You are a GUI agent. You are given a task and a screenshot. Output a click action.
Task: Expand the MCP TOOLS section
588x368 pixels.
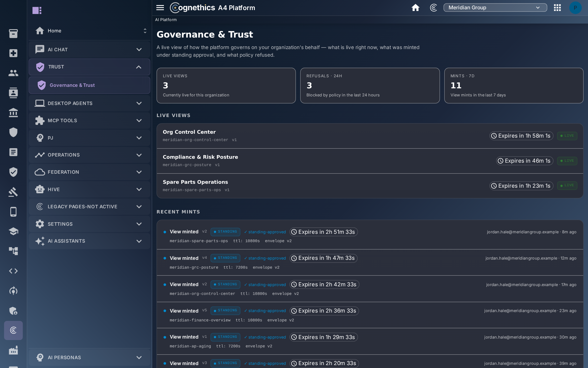(89, 120)
